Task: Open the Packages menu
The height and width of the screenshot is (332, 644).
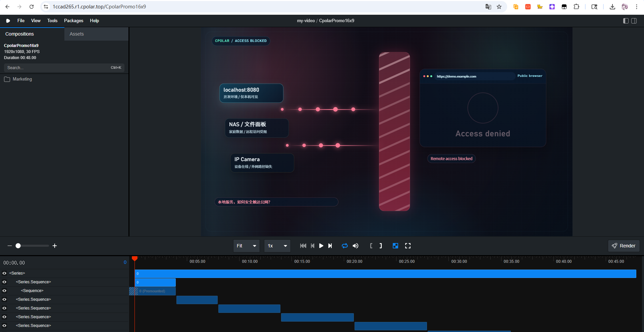Action: click(x=73, y=21)
